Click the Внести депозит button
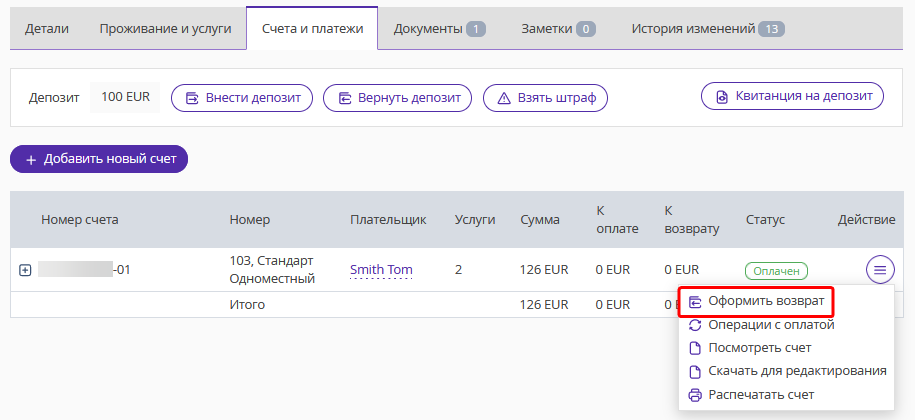The width and height of the screenshot is (915, 420). click(x=242, y=98)
